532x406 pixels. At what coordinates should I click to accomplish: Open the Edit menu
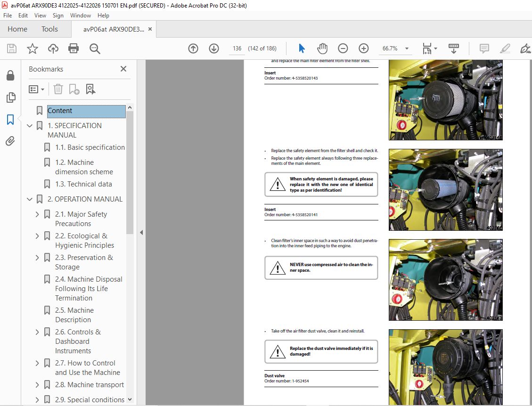click(x=23, y=15)
